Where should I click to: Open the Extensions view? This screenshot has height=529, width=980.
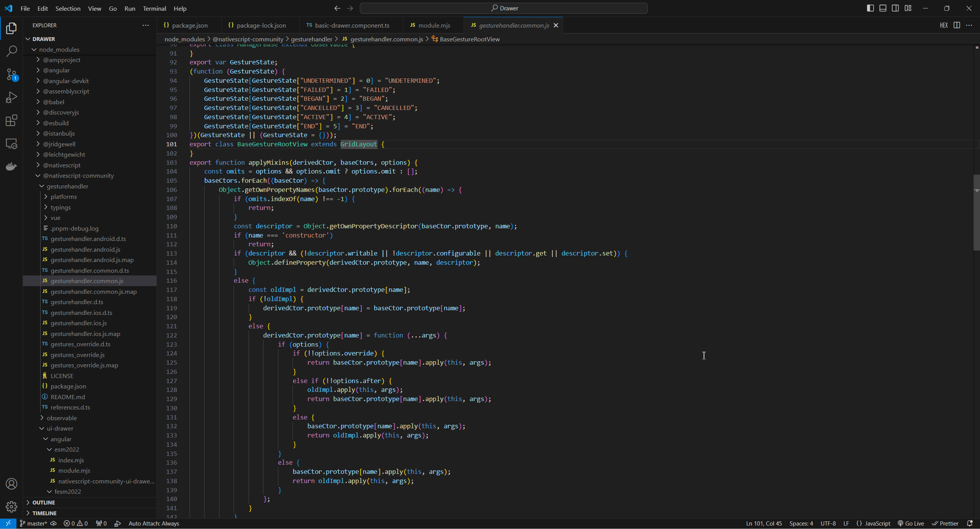11,120
